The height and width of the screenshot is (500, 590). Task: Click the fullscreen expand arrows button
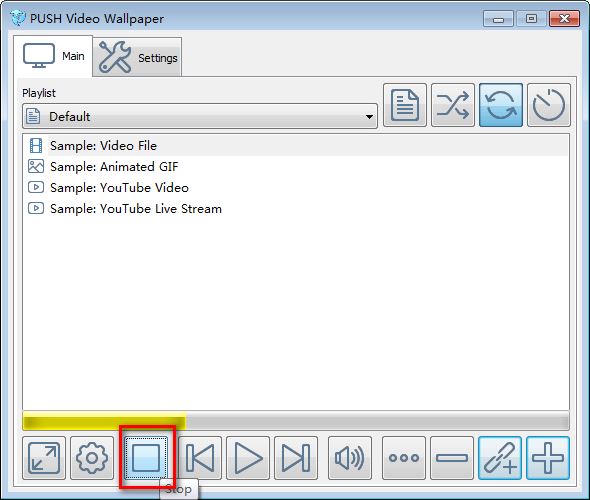tap(44, 458)
